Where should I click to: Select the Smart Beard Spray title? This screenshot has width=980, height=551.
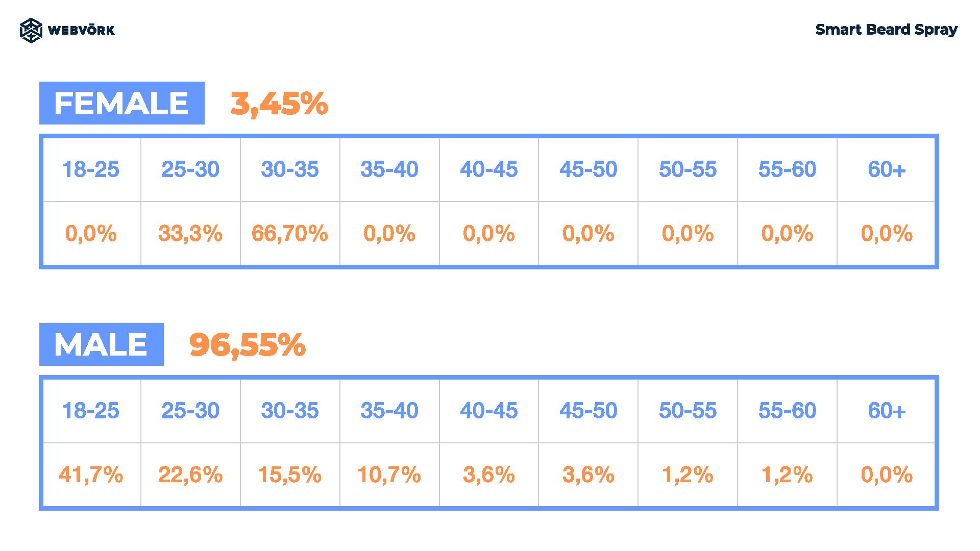pos(886,30)
